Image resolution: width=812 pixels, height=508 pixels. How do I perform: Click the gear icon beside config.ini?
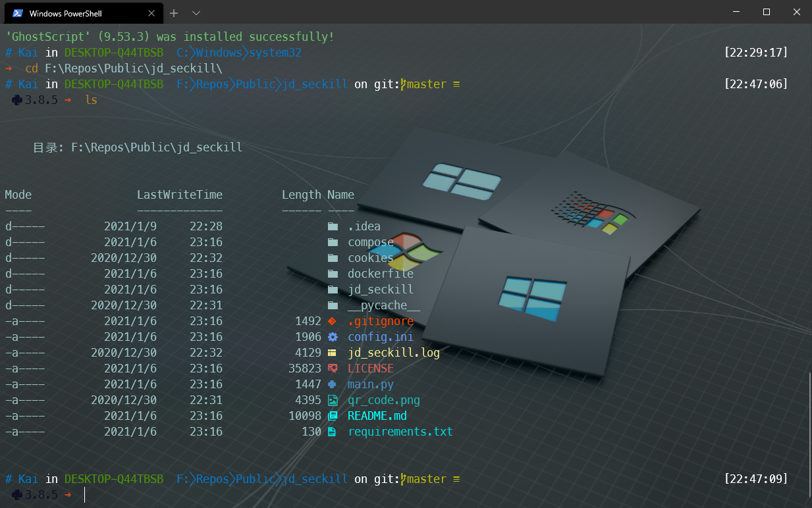[x=333, y=337]
